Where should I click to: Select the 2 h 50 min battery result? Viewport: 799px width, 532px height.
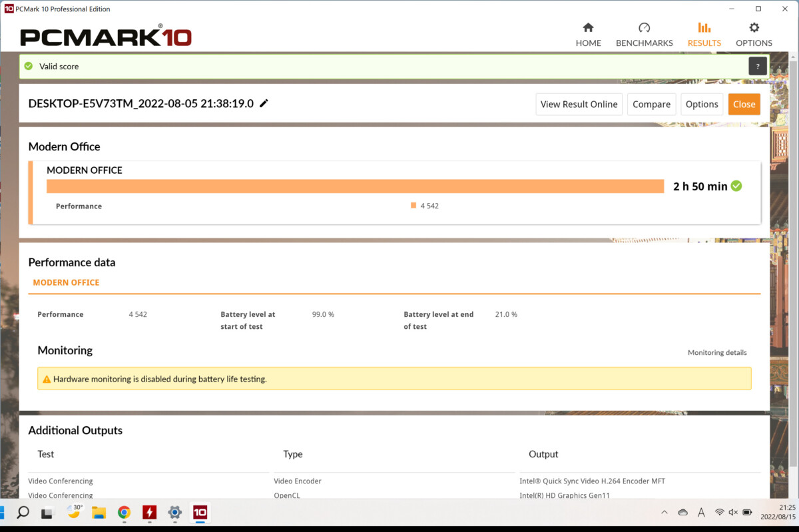700,186
